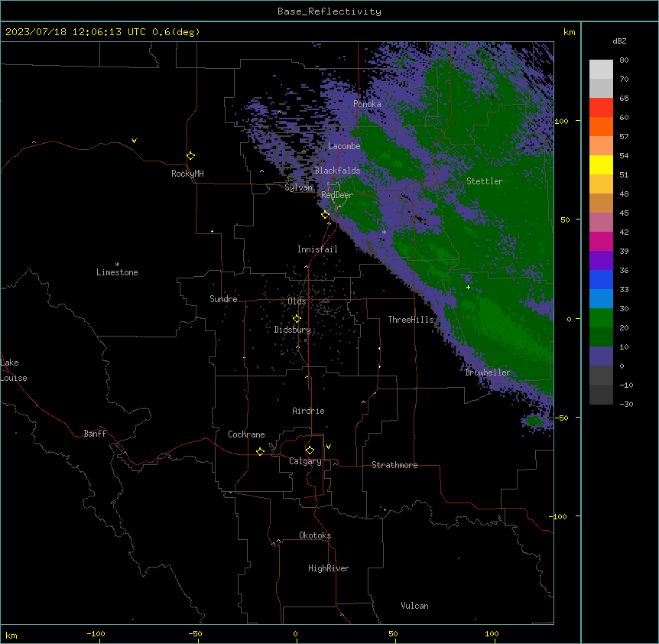Select the magenta 39-42 dBZ legend swatch

click(601, 241)
